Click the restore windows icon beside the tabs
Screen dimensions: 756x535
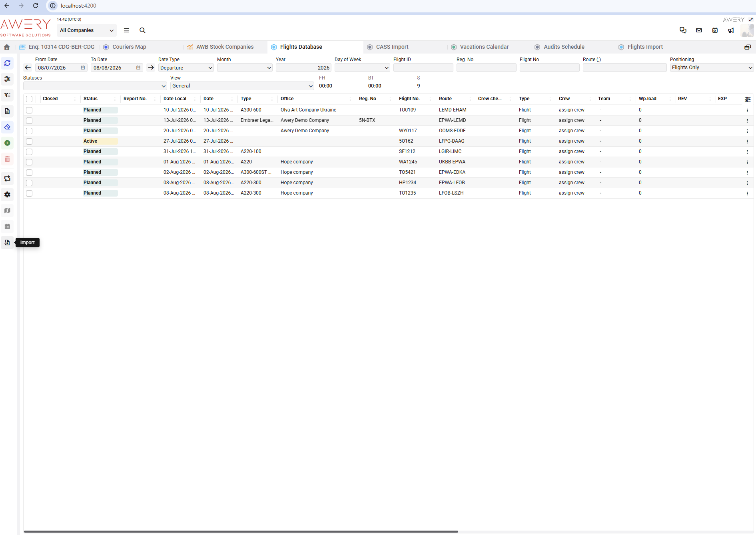pyautogui.click(x=748, y=47)
